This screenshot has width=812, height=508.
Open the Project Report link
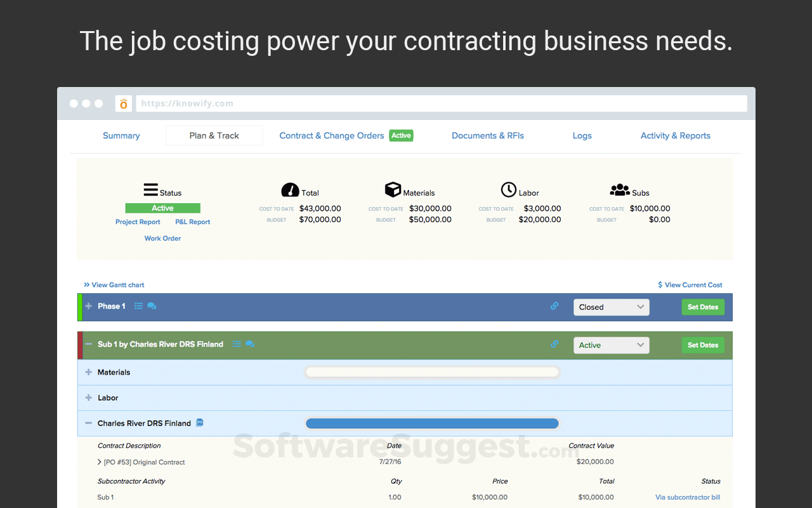138,222
